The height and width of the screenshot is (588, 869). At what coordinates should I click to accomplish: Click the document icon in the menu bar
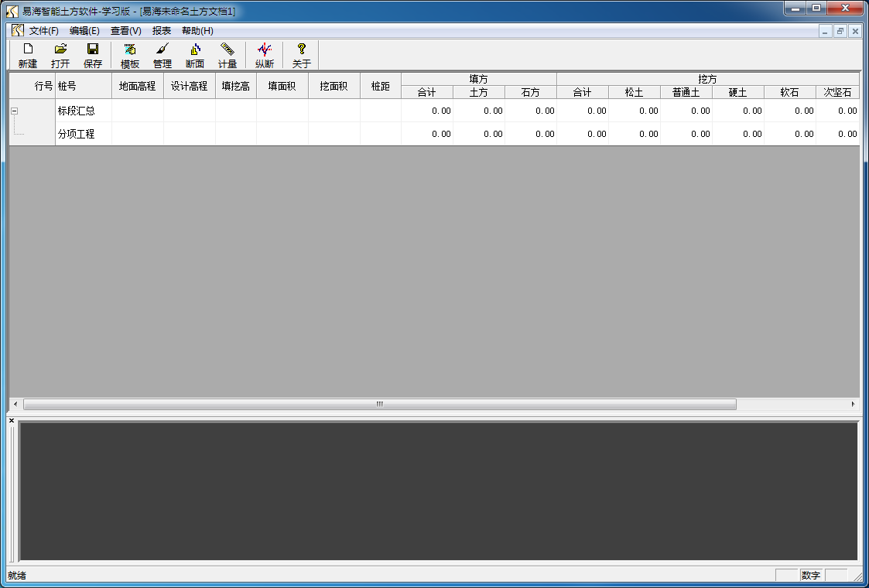[x=17, y=30]
